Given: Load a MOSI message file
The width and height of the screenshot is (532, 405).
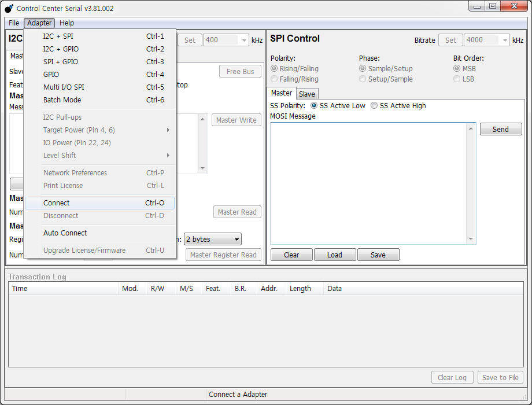Looking at the screenshot, I should pos(335,255).
